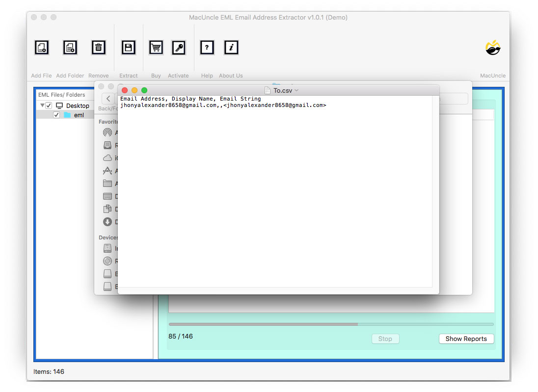This screenshot has height=392, width=538.
Task: Click the Remove trash icon
Action: (x=99, y=48)
